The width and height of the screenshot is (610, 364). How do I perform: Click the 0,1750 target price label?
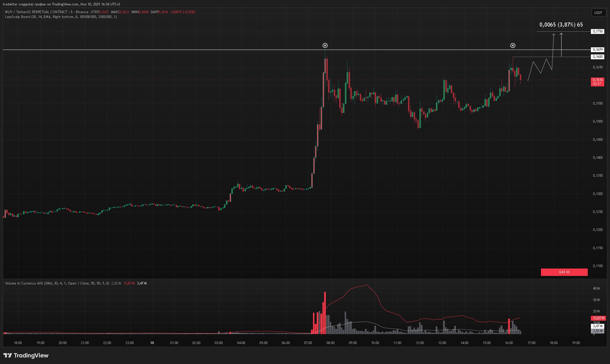click(x=597, y=31)
